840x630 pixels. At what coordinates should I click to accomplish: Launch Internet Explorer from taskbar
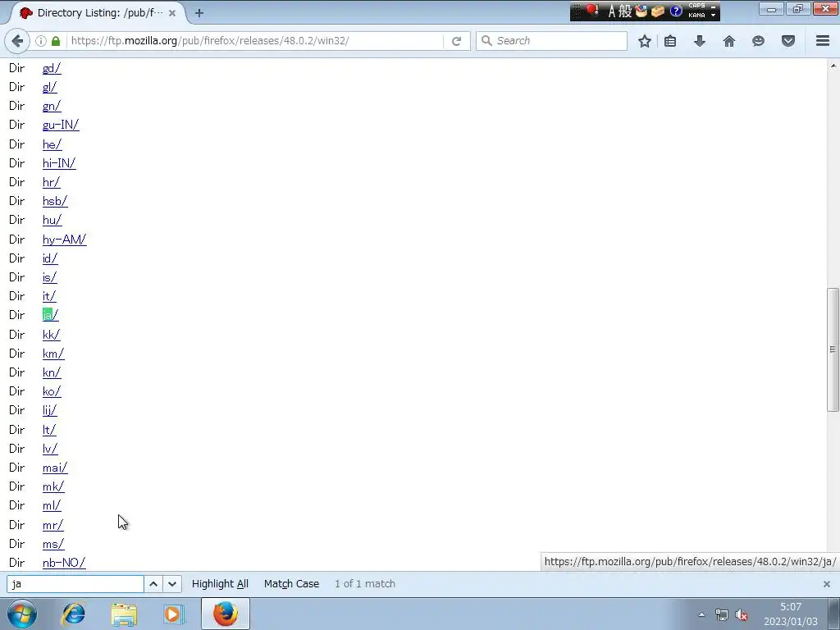[73, 614]
